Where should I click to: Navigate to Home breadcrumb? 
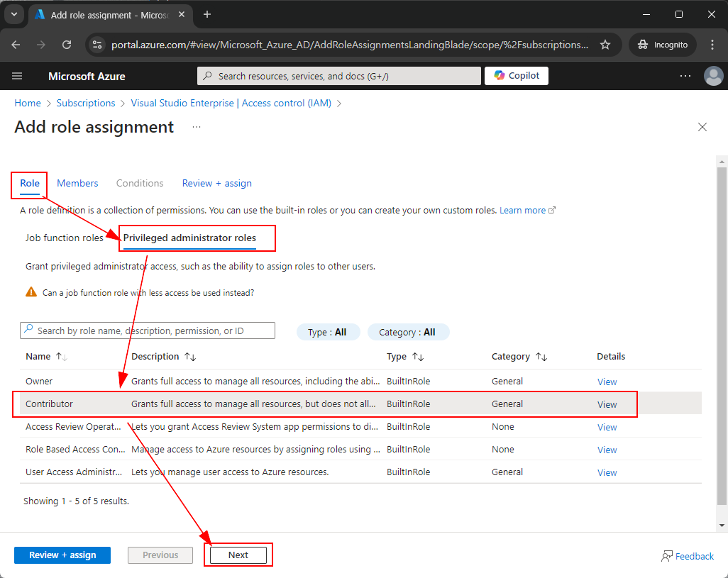tap(28, 103)
